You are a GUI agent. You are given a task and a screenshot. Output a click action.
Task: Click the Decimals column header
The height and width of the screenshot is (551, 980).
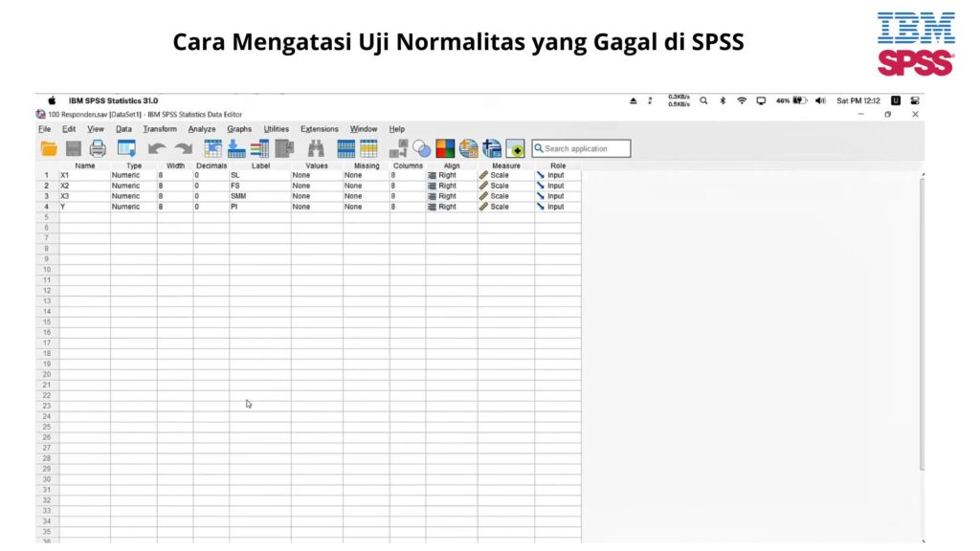[x=212, y=165]
